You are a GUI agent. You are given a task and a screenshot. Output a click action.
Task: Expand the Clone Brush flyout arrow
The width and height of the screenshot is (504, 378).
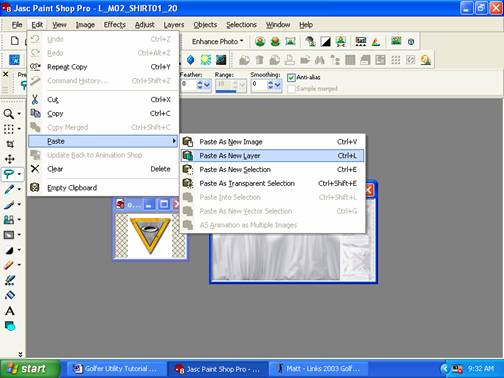(x=19, y=219)
